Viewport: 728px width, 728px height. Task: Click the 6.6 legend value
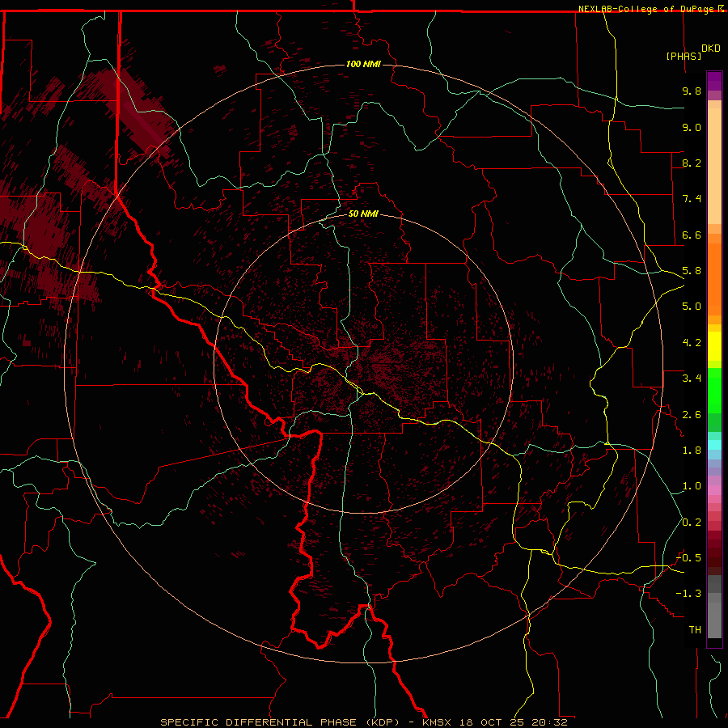692,235
